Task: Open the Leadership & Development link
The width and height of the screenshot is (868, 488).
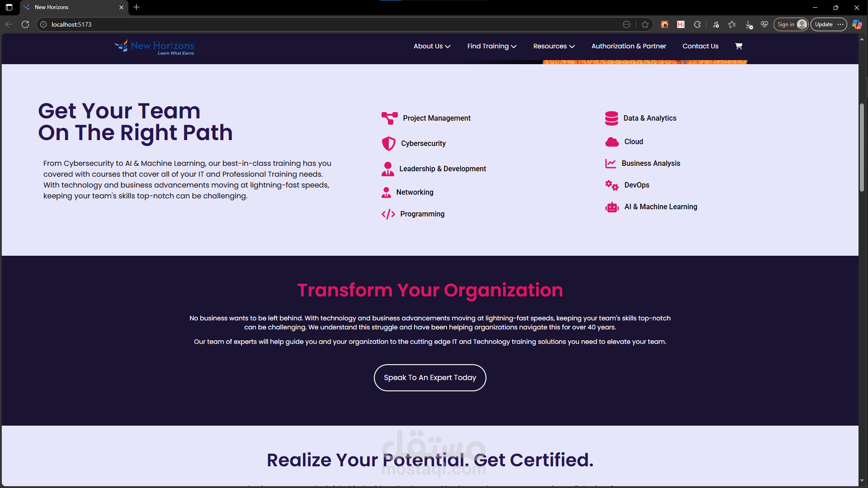Action: point(442,169)
